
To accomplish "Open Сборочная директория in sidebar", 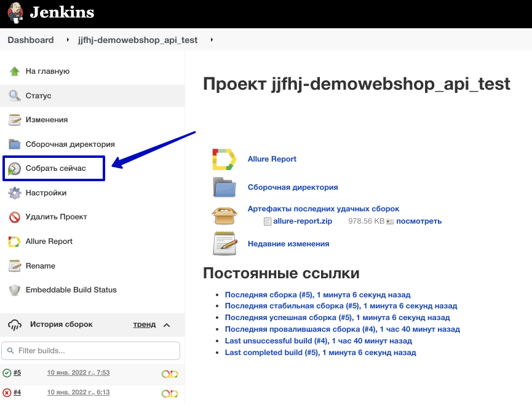I will (x=70, y=144).
